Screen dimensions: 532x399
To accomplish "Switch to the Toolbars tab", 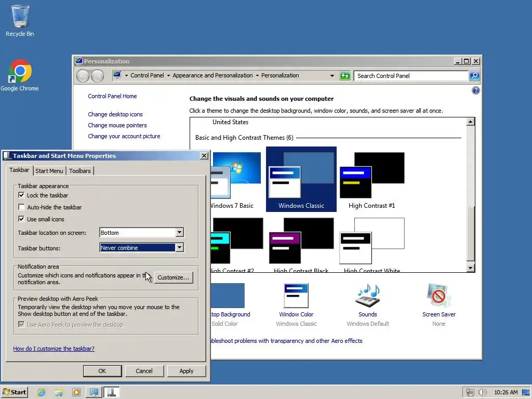I will pos(79,170).
